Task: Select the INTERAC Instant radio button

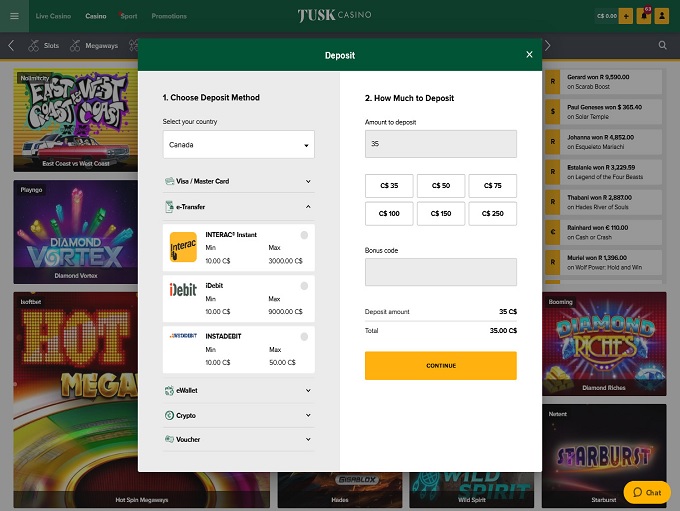Action: 304,235
